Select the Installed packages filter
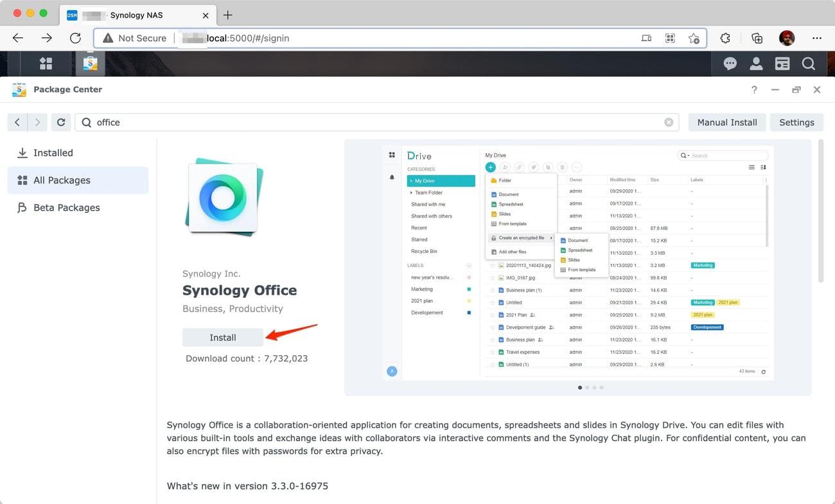The width and height of the screenshot is (835, 504). [x=52, y=153]
